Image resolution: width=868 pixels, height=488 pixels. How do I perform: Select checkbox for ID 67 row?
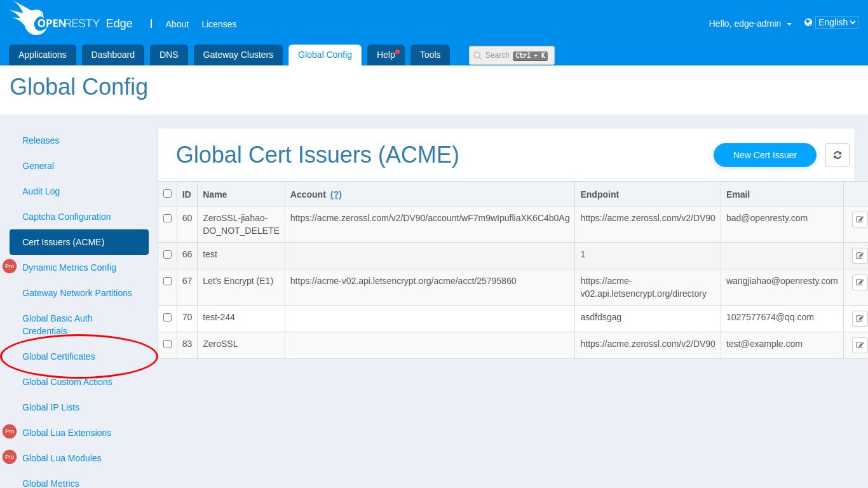point(167,281)
